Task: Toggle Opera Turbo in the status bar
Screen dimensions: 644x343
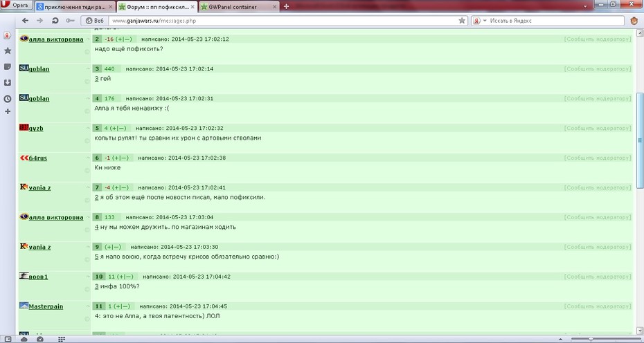Action: (40, 339)
